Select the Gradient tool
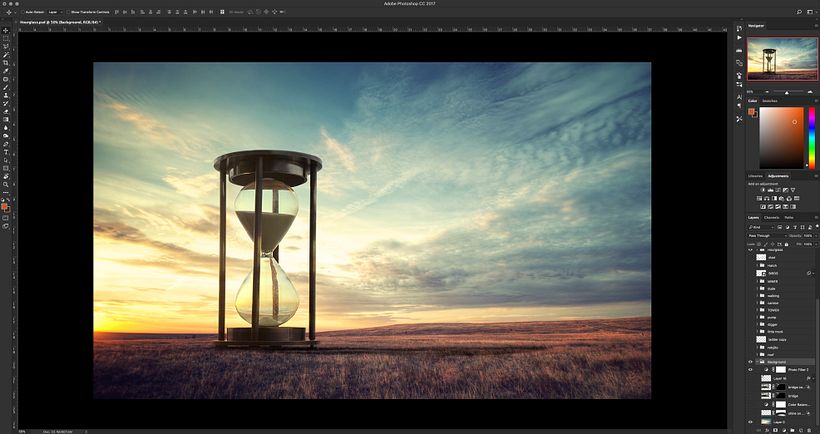 tap(6, 119)
